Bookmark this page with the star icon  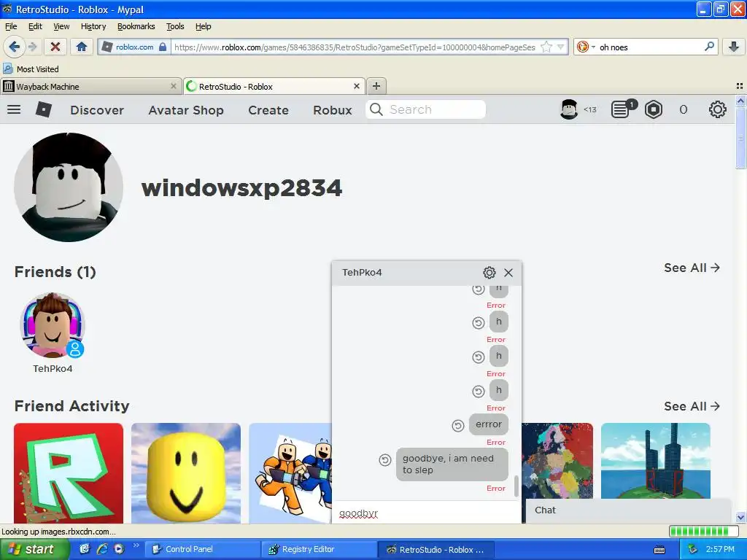[546, 47]
